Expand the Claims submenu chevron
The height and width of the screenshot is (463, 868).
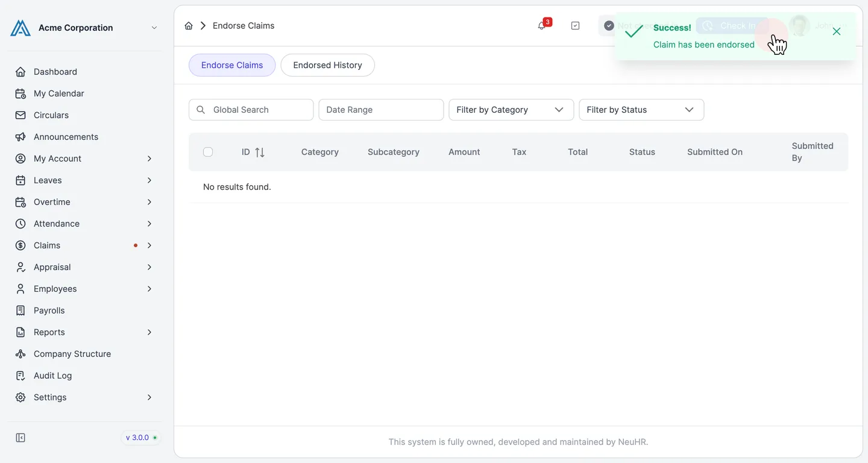[149, 245]
